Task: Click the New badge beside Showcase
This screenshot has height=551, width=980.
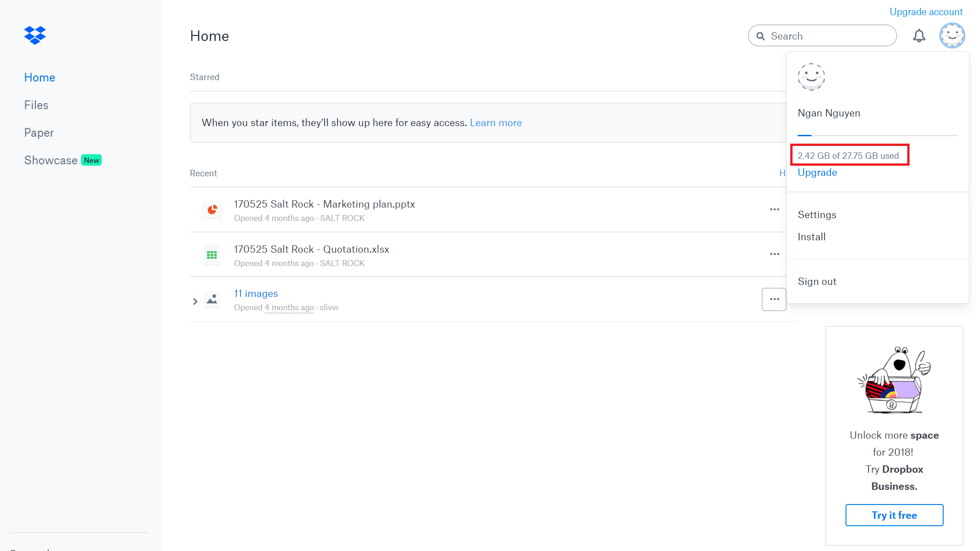Action: (92, 160)
